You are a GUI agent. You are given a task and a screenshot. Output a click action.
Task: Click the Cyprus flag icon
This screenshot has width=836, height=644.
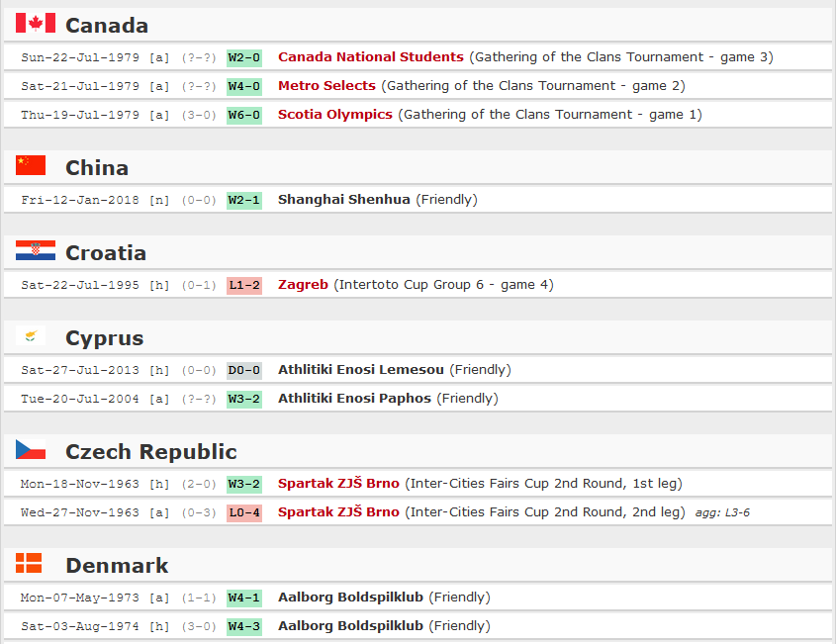click(31, 335)
